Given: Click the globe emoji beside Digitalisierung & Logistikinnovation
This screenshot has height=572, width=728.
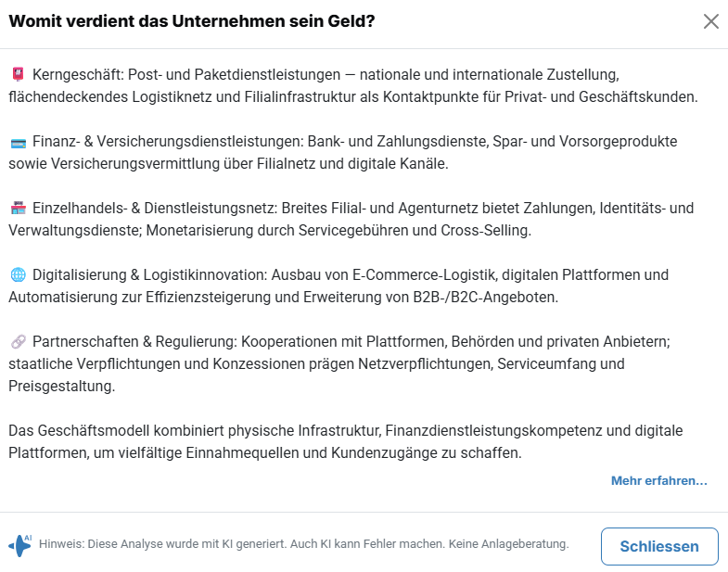Looking at the screenshot, I should (x=18, y=275).
